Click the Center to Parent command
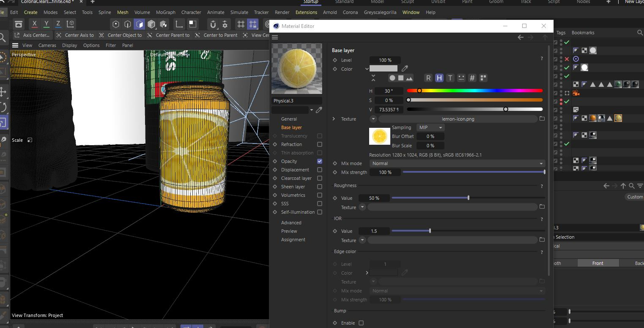The width and height of the screenshot is (644, 328). [220, 35]
